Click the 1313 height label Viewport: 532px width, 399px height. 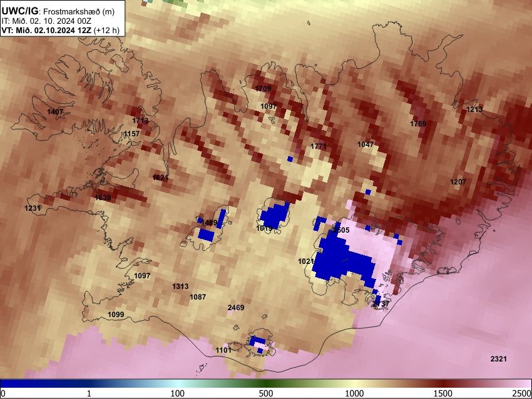[x=180, y=286]
